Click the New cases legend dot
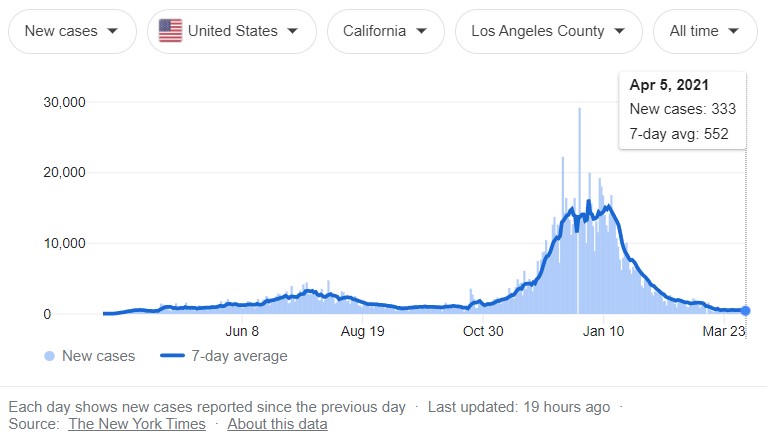 coord(50,356)
